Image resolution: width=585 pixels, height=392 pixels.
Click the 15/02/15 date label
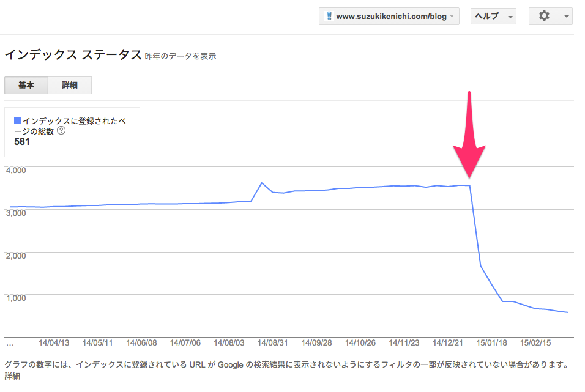click(x=535, y=342)
